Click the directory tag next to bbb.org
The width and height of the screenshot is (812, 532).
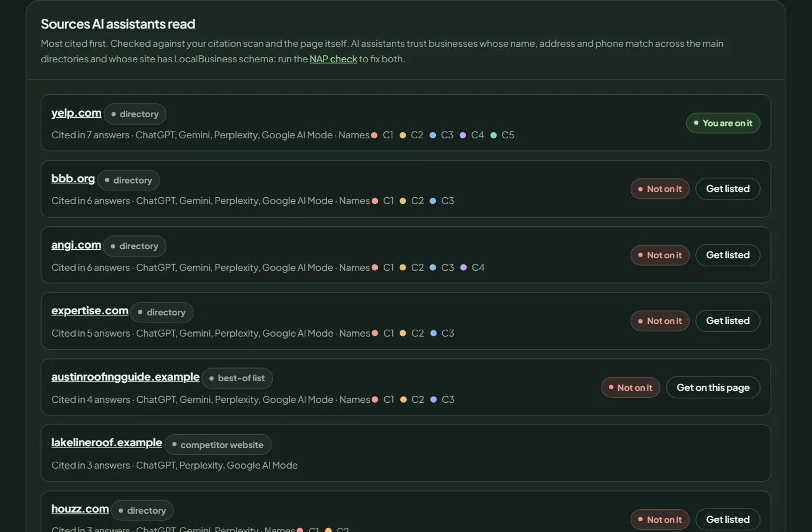(x=129, y=181)
